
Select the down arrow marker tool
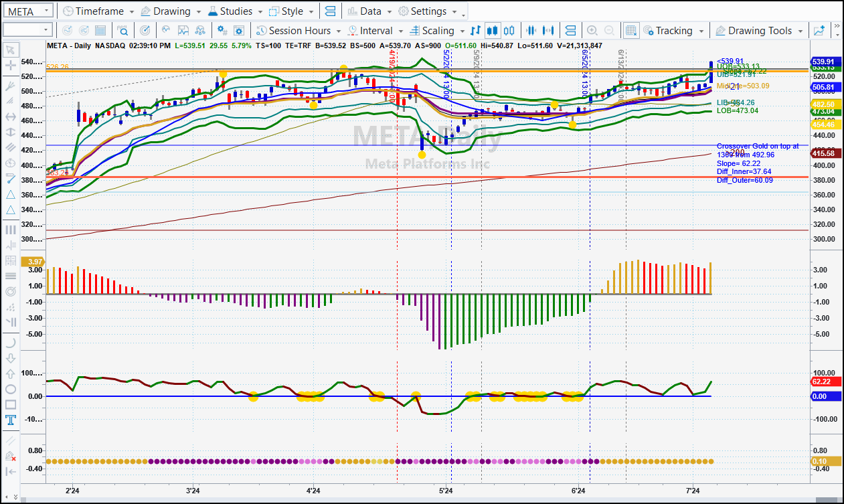point(11,358)
